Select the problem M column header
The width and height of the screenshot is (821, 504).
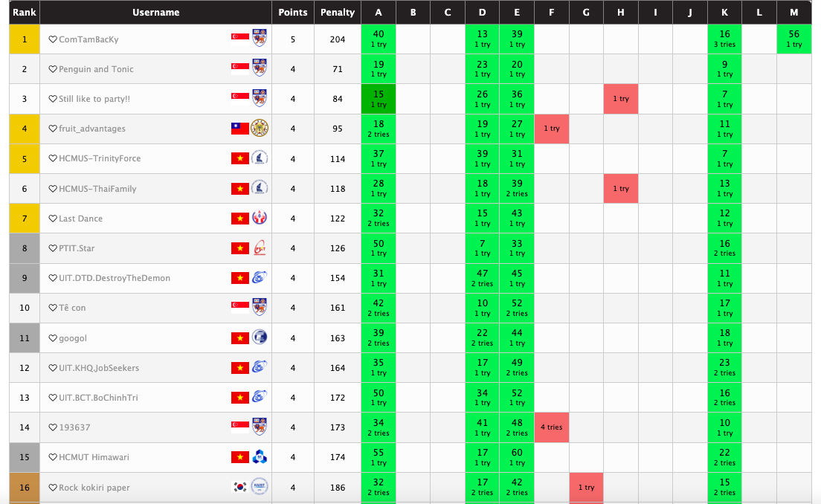pyautogui.click(x=793, y=13)
